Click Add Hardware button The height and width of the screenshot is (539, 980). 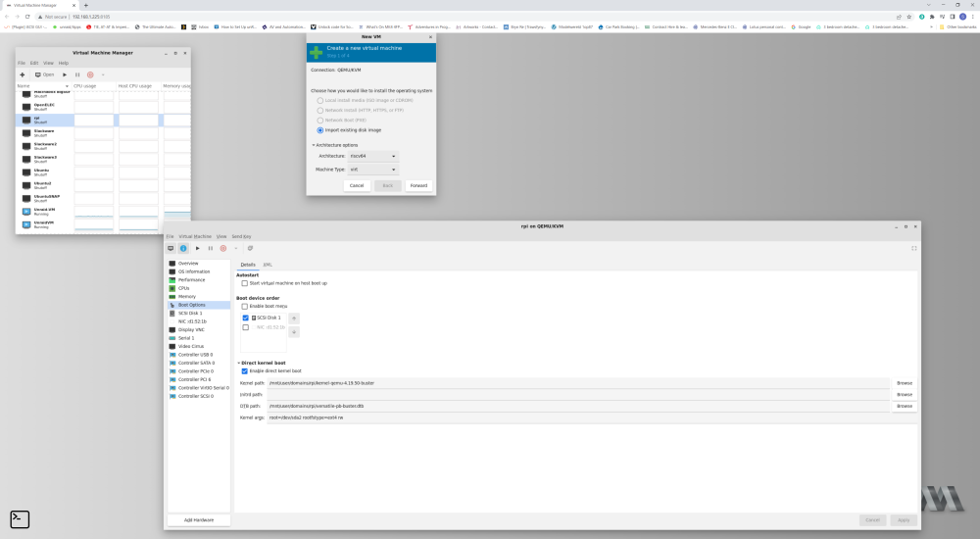[199, 519]
